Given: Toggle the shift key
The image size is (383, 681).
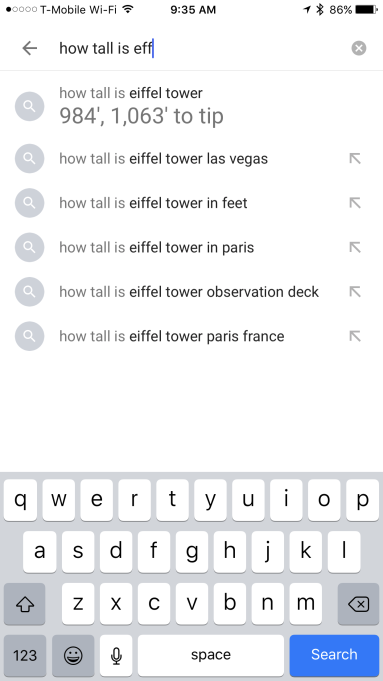Looking at the screenshot, I should click(x=24, y=604).
